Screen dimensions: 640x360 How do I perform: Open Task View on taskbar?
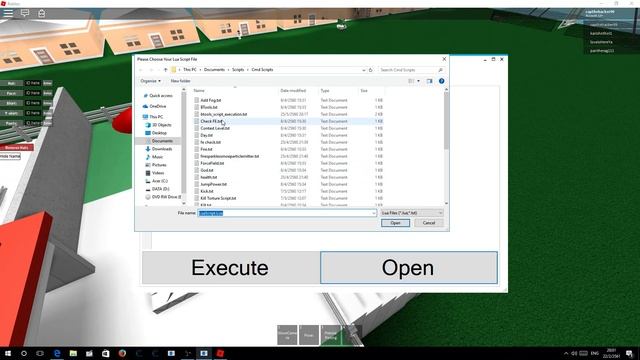[40, 353]
